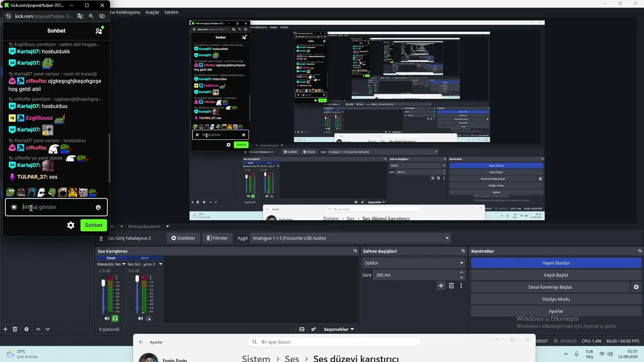Viewport: 644px width, 362px height.
Task: Open transition options three-dot menu
Action: (x=461, y=286)
